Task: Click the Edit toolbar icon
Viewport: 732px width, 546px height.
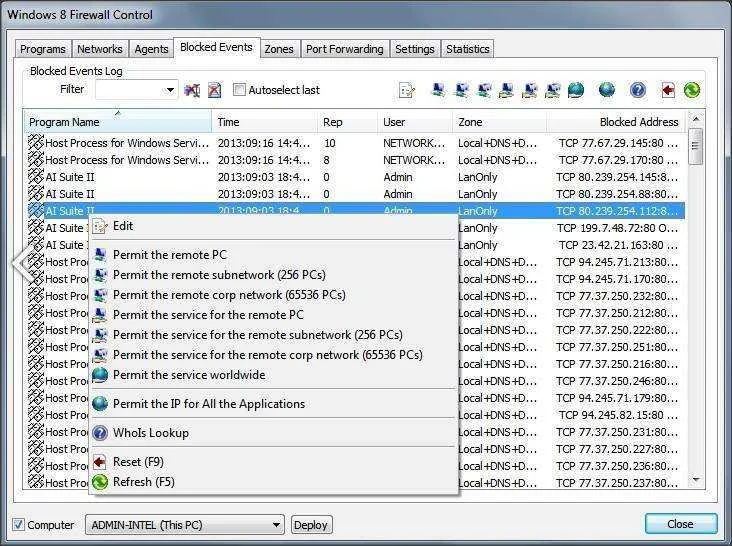Action: click(x=407, y=90)
